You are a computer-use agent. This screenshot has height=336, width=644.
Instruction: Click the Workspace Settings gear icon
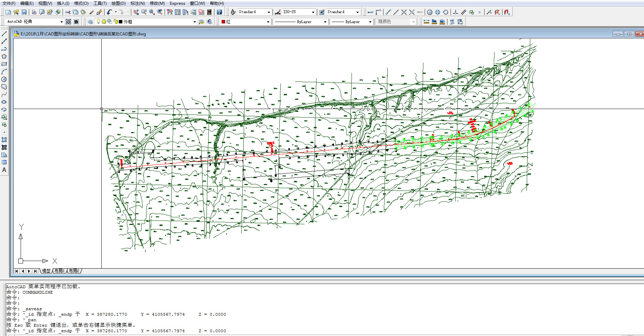click(68, 22)
